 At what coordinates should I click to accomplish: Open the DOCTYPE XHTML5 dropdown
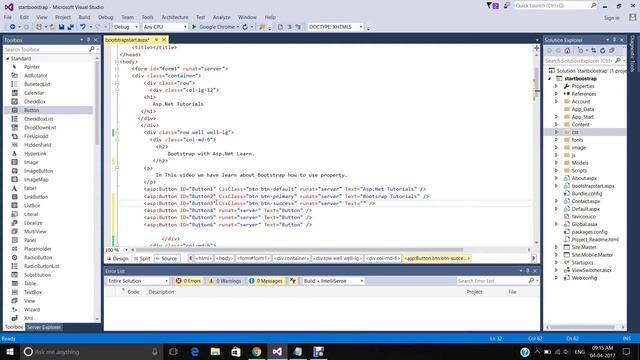tap(336, 27)
